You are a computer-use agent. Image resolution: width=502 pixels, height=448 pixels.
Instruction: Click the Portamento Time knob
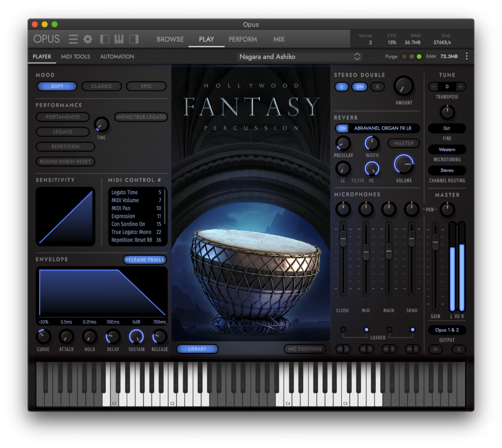[102, 125]
